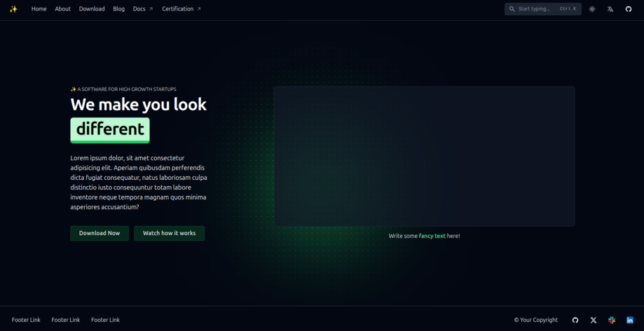The width and height of the screenshot is (644, 331).
Task: Open the first Footer Link
Action: (x=26, y=320)
